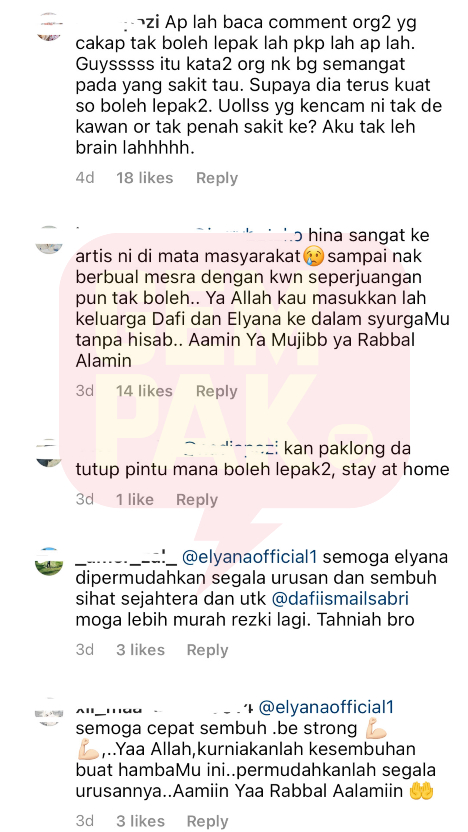This screenshot has height=832, width=468.
Task: Reply to the 'Tahniah bro' comment
Action: coord(207,649)
